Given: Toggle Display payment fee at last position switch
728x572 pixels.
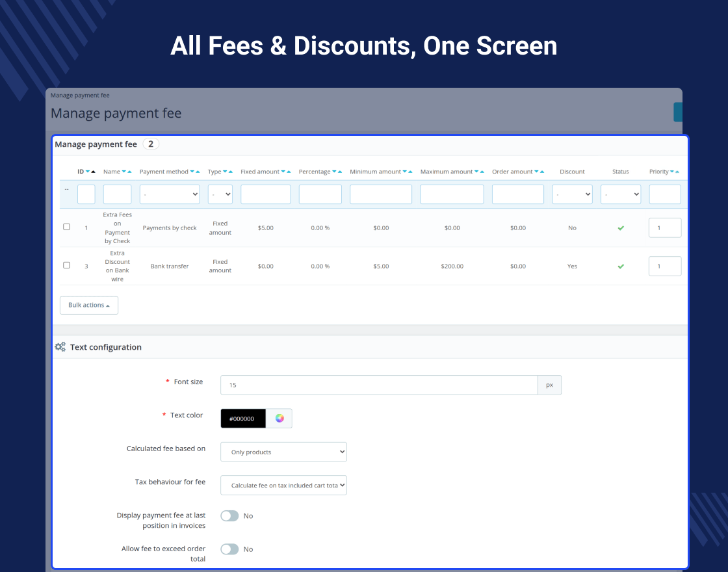Looking at the screenshot, I should (x=229, y=516).
